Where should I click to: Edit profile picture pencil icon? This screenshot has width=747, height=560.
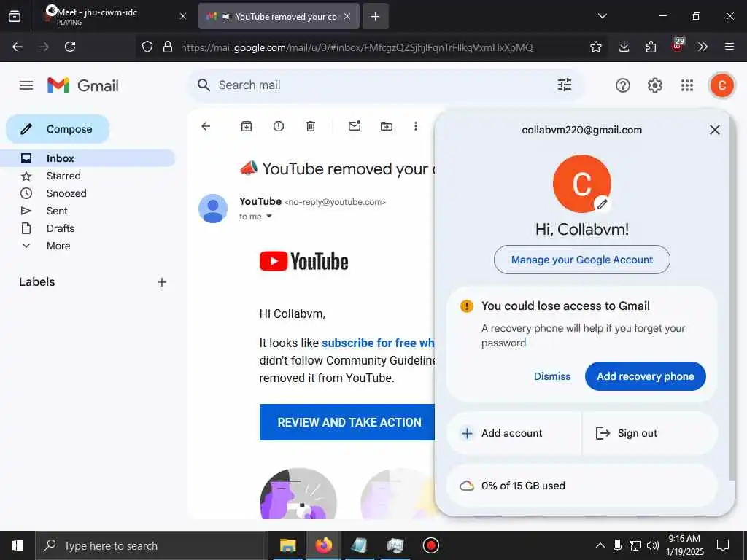[602, 204]
